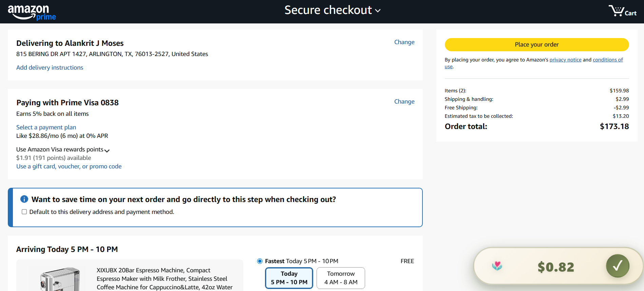Open the Cart icon
Screen dimensions: 644x291
pos(622,11)
